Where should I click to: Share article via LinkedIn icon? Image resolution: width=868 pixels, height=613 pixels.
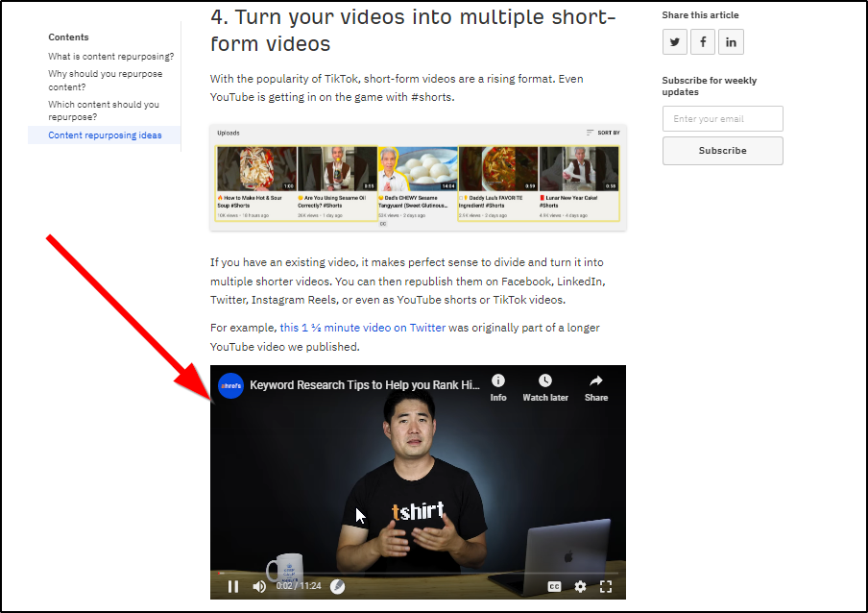(731, 42)
